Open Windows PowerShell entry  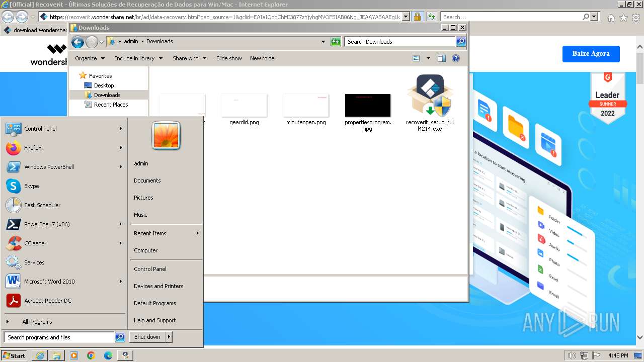[63, 167]
